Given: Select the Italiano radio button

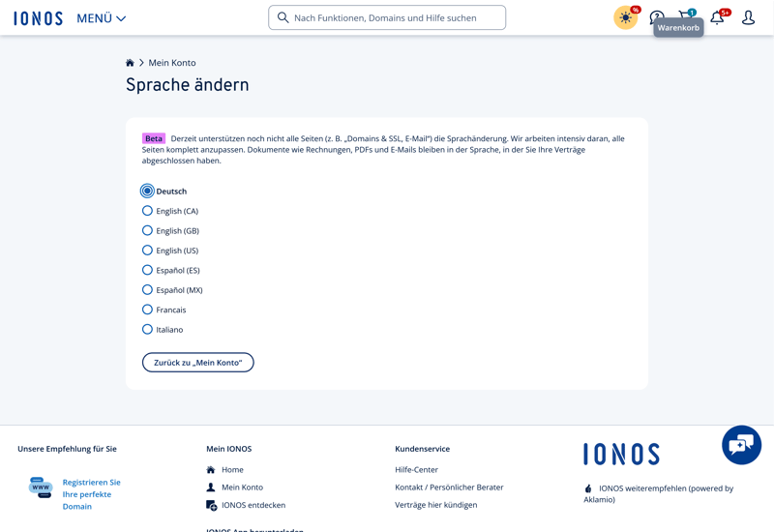Looking at the screenshot, I should 147,330.
